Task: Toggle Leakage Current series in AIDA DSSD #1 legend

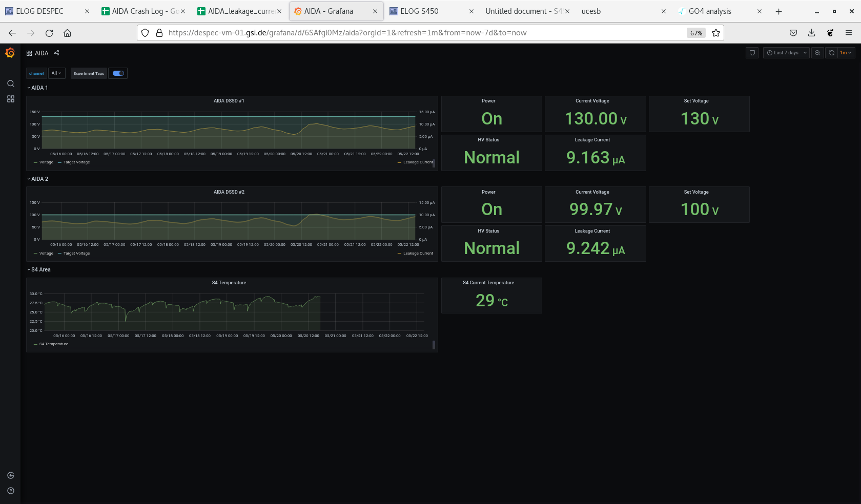Action: (x=418, y=162)
